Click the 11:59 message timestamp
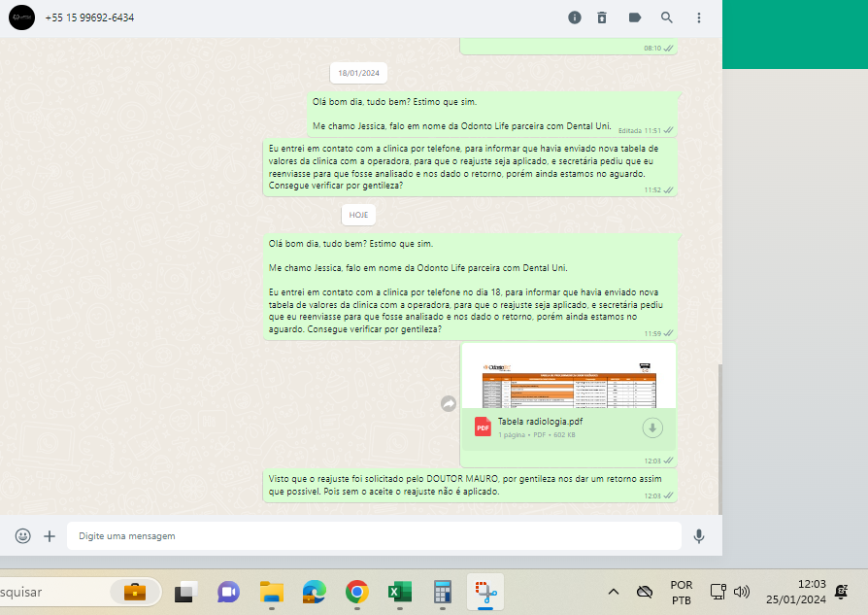The height and width of the screenshot is (615, 868). pos(652,333)
